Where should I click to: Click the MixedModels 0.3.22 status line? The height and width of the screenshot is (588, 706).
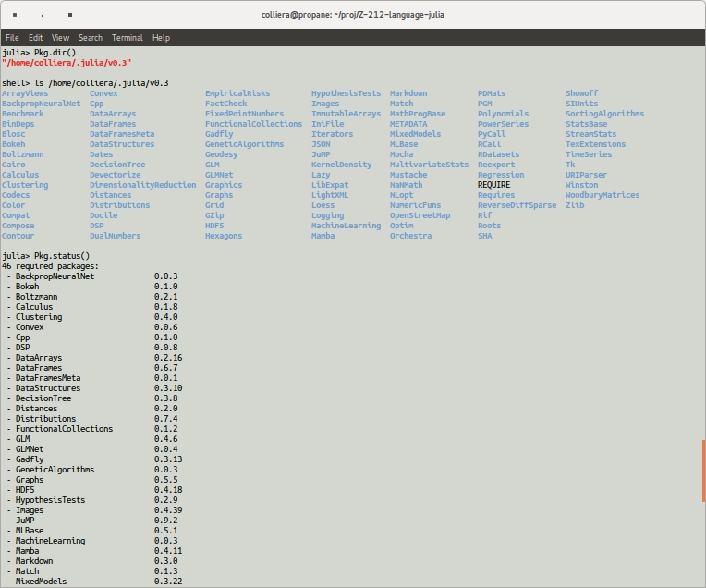coord(92,582)
